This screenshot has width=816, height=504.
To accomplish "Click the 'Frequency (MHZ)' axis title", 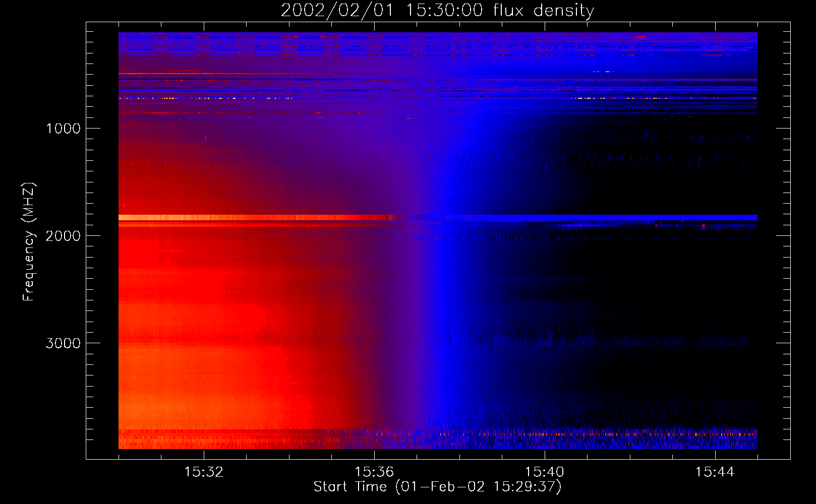I will click(x=29, y=241).
